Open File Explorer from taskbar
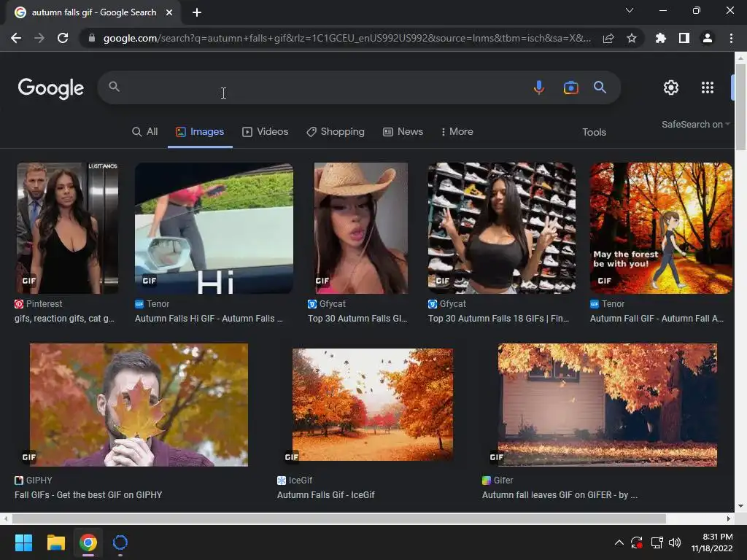This screenshot has height=560, width=747. point(55,542)
